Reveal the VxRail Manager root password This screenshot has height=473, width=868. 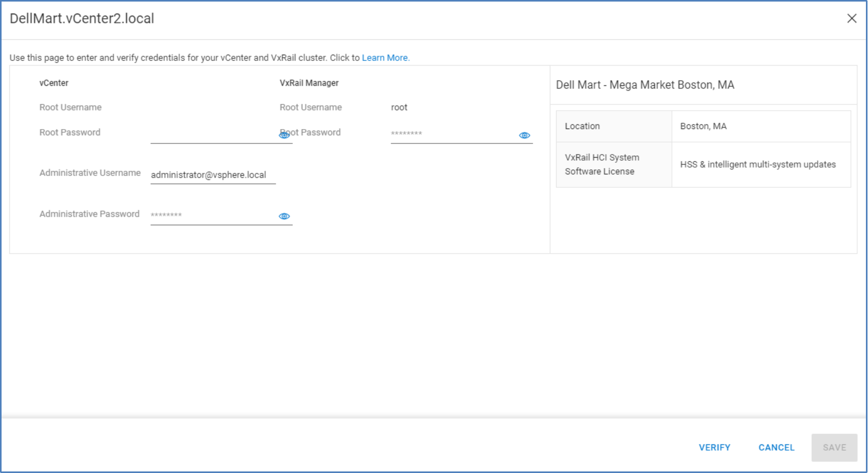(524, 135)
